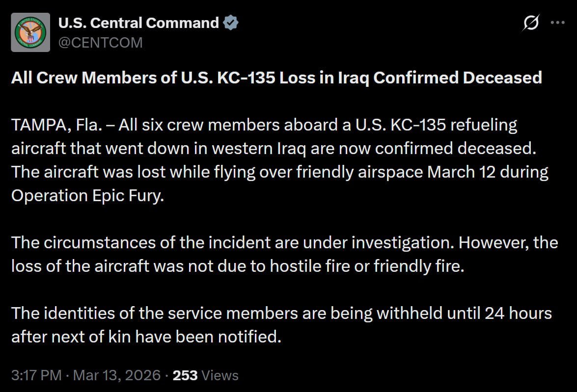Click the Mar 13, 2026 date

[117, 375]
